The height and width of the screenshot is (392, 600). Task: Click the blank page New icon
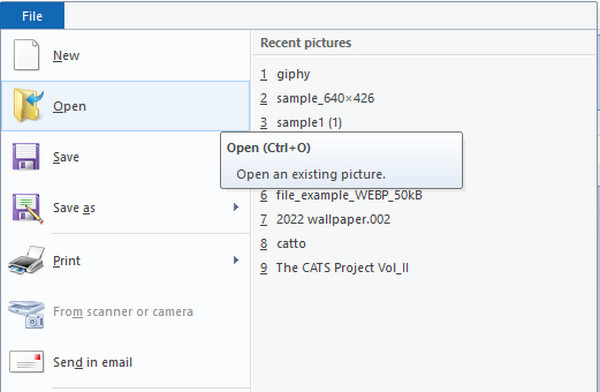pyautogui.click(x=26, y=55)
